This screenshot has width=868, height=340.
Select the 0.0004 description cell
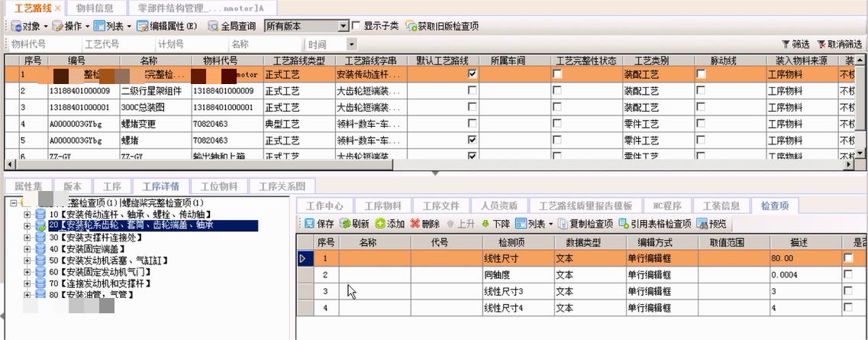click(805, 274)
